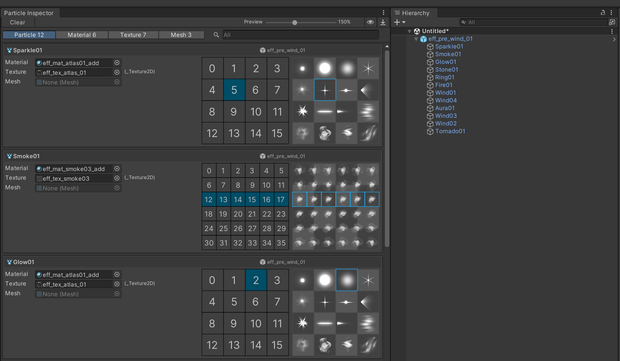620x361 pixels.
Task: Click the Clear button in Particle Inspector
Action: tap(17, 23)
